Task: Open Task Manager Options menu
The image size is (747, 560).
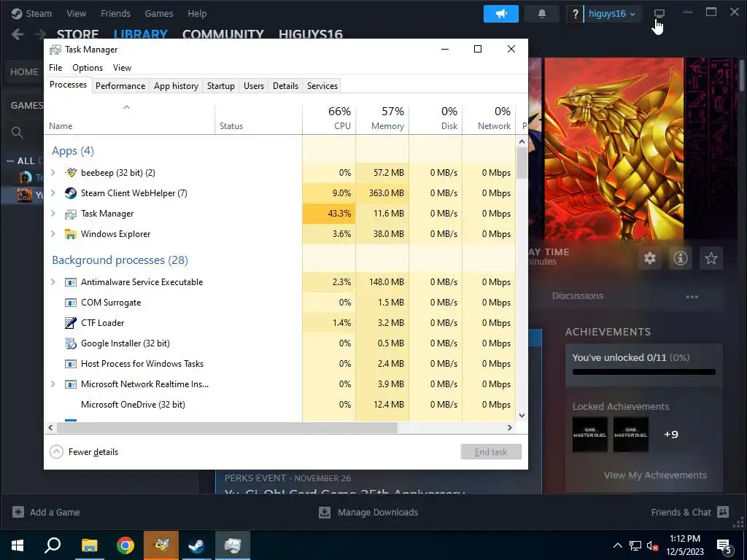Action: [88, 68]
